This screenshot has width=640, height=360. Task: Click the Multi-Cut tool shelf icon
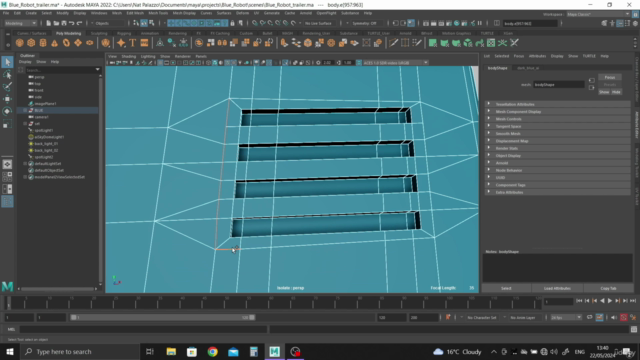(x=393, y=43)
